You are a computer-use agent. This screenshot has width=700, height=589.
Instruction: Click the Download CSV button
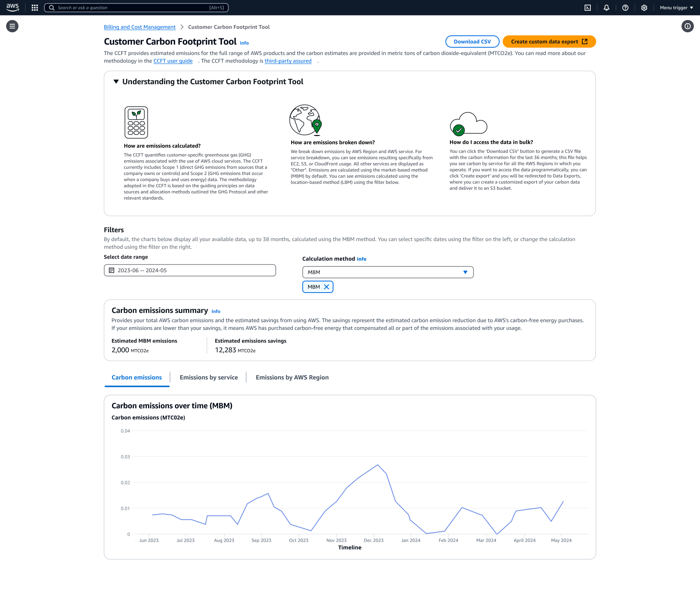pos(472,42)
